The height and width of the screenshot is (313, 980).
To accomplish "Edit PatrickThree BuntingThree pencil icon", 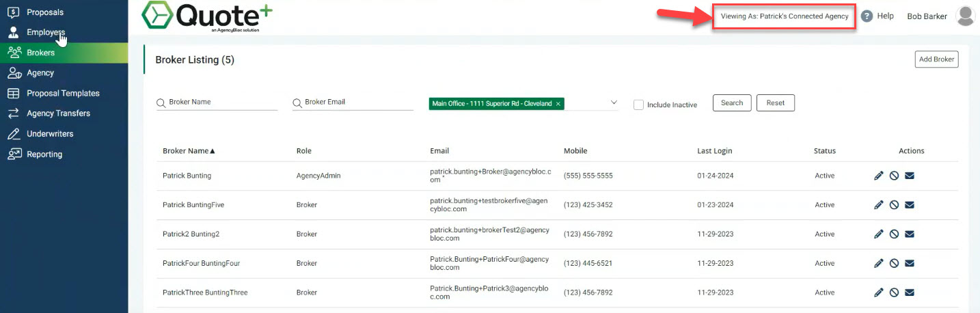I will pyautogui.click(x=879, y=292).
